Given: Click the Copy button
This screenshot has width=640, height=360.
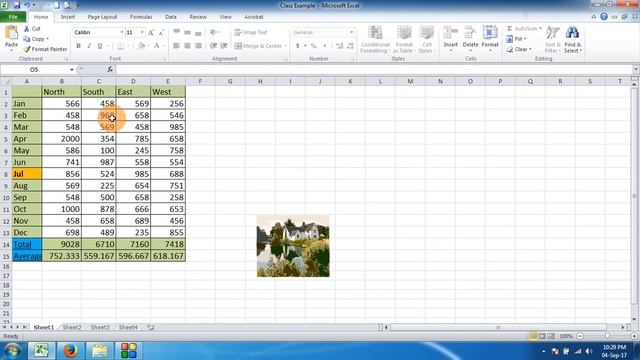Looking at the screenshot, I should [36, 39].
